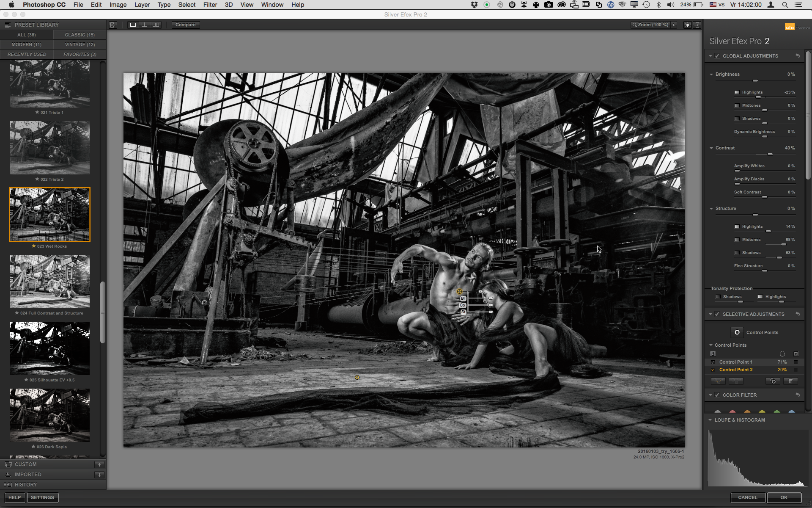Duplicate the selected control point
The width and height of the screenshot is (812, 508).
point(773,381)
